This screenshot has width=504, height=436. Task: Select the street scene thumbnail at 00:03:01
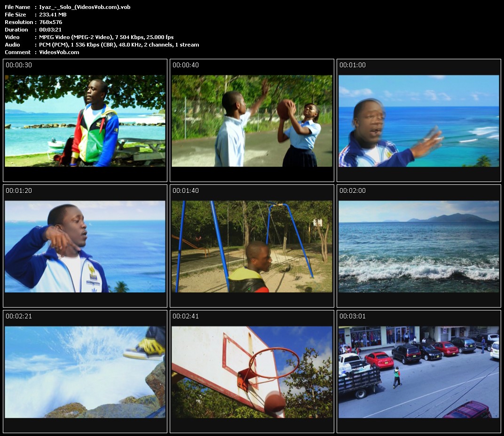click(x=419, y=373)
